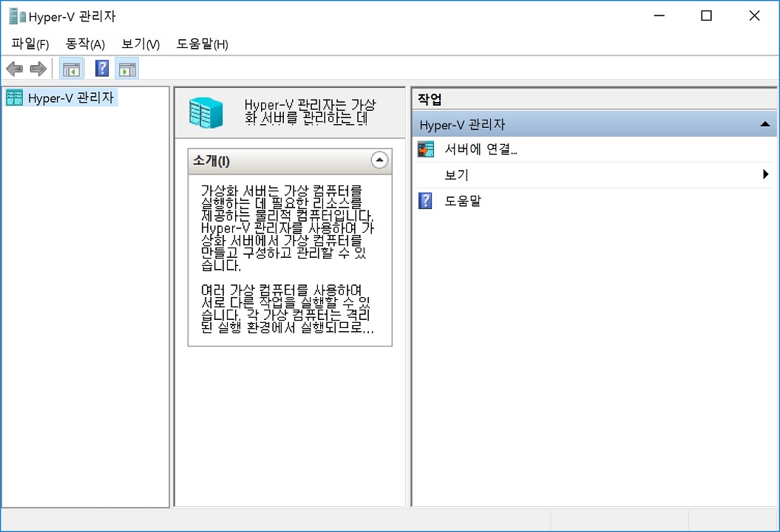Open the 동작(A) menu

point(86,44)
